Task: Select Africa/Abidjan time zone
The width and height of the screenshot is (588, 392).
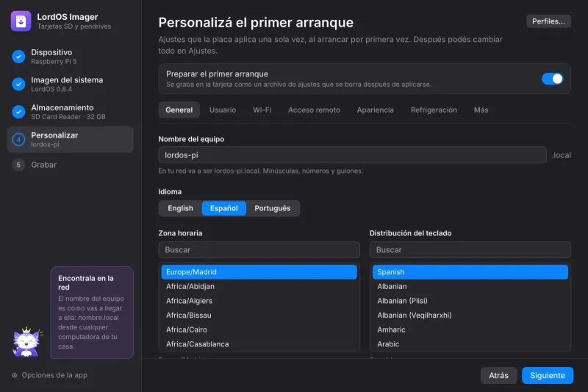Action: (x=259, y=286)
